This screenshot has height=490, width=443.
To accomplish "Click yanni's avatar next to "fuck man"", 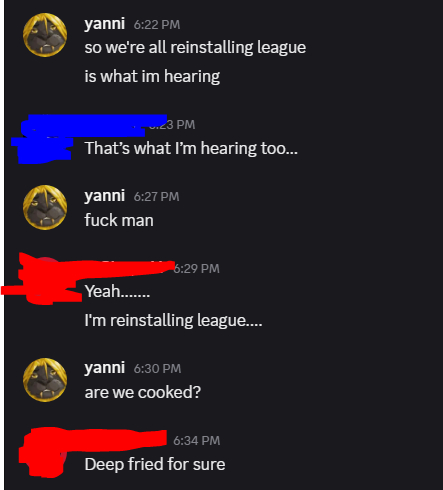I will click(x=45, y=207).
